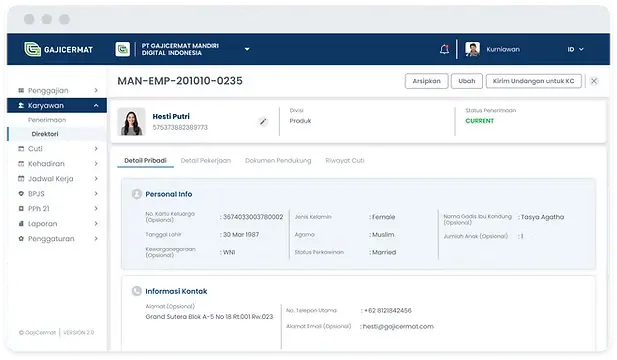Open notifications bell icon
The width and height of the screenshot is (617, 360).
click(444, 49)
